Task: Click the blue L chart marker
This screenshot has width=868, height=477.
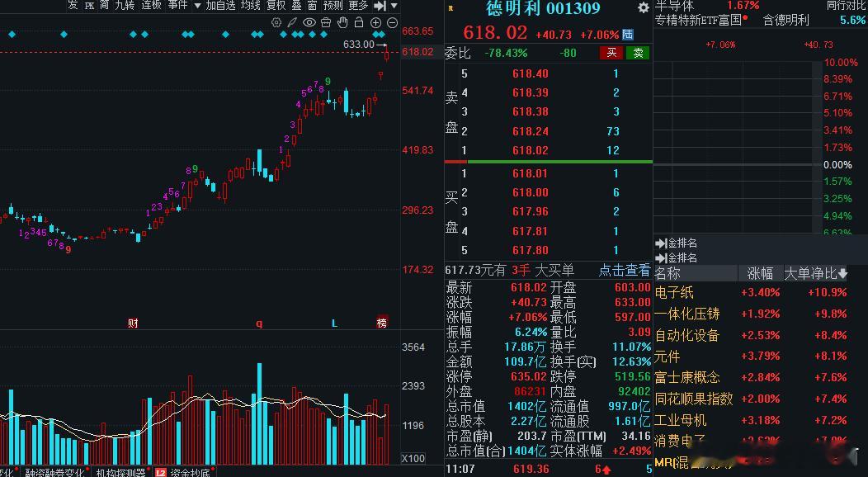Action: [334, 323]
